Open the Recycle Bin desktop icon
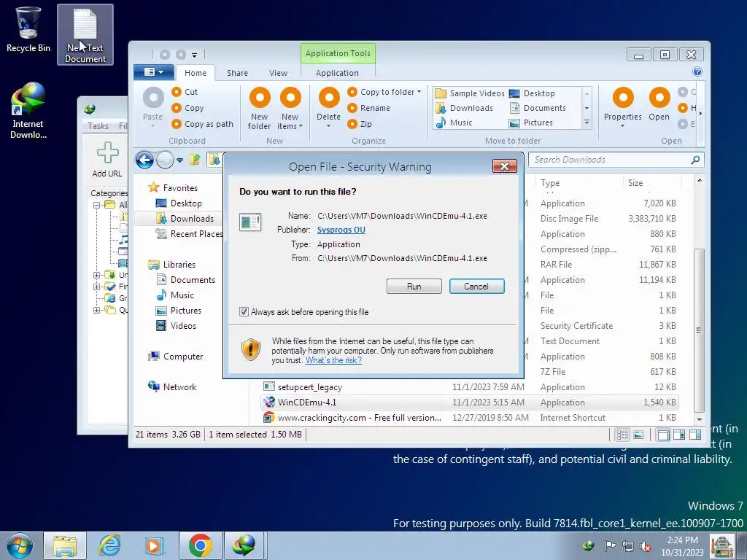The image size is (747, 560). 28,29
